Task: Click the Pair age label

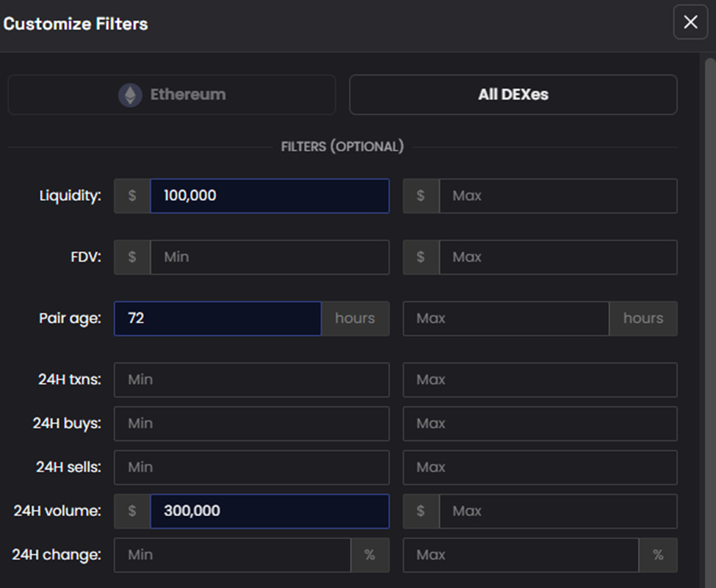Action: click(x=70, y=318)
